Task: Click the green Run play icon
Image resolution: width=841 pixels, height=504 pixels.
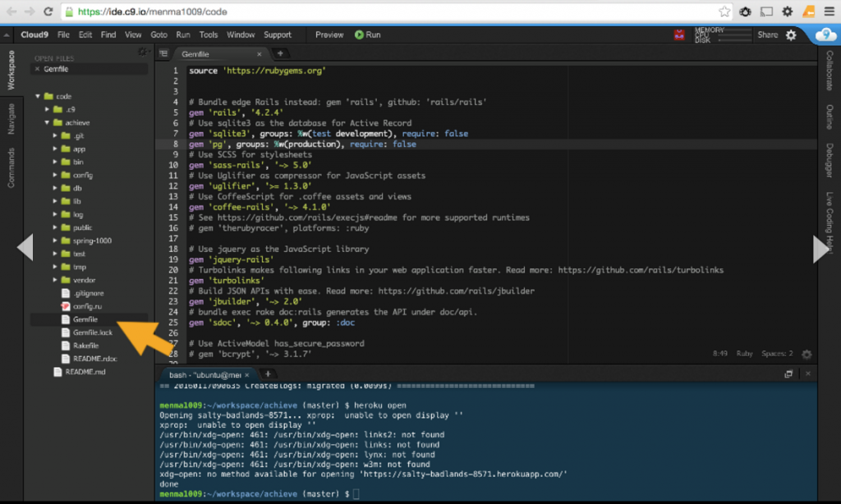Action: point(360,34)
